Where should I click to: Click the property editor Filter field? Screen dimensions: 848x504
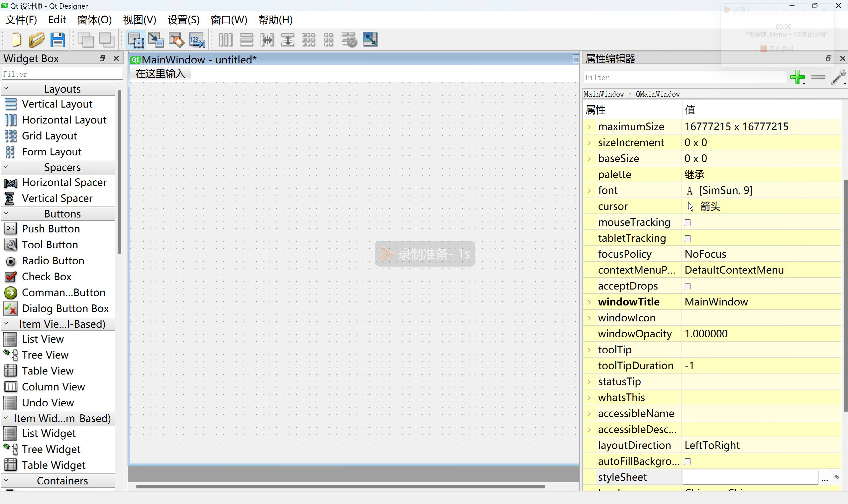coord(685,77)
